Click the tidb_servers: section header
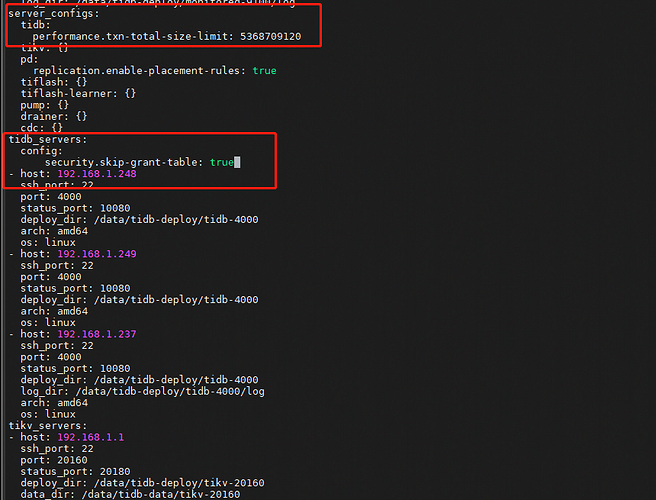656x500 pixels. pyautogui.click(x=48, y=139)
